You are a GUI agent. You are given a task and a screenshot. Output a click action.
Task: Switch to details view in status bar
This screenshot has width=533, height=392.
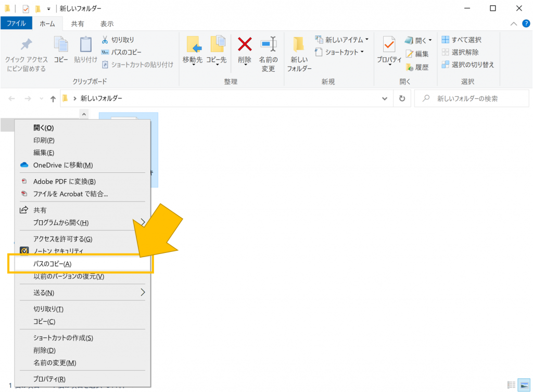pyautogui.click(x=512, y=385)
